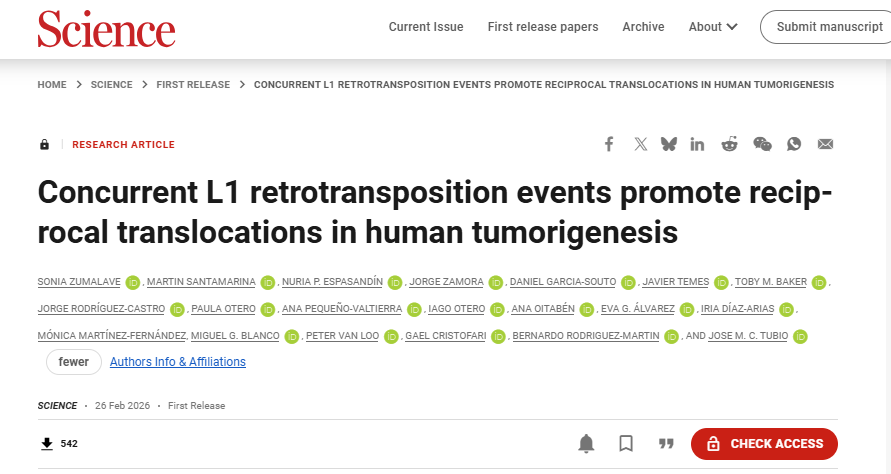Click the alert bell icon

click(x=586, y=443)
